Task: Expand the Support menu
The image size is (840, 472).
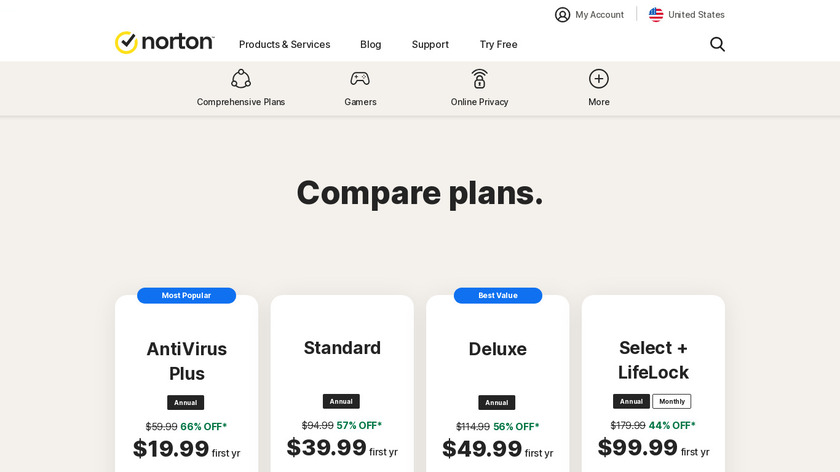Action: pyautogui.click(x=430, y=44)
